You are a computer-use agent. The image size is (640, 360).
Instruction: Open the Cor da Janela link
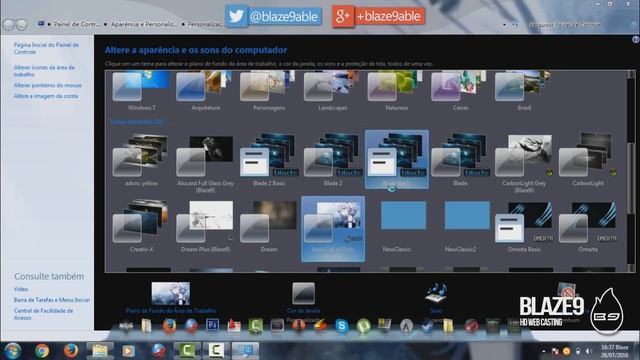(303, 311)
